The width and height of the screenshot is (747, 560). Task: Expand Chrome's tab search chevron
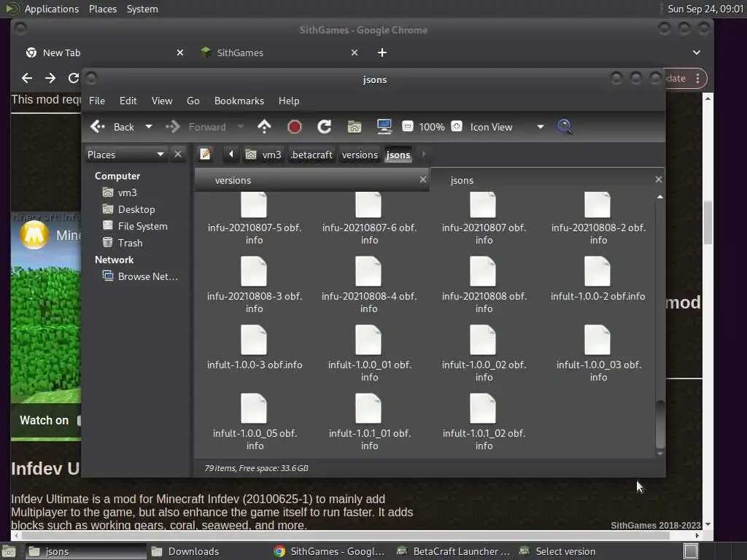click(697, 52)
